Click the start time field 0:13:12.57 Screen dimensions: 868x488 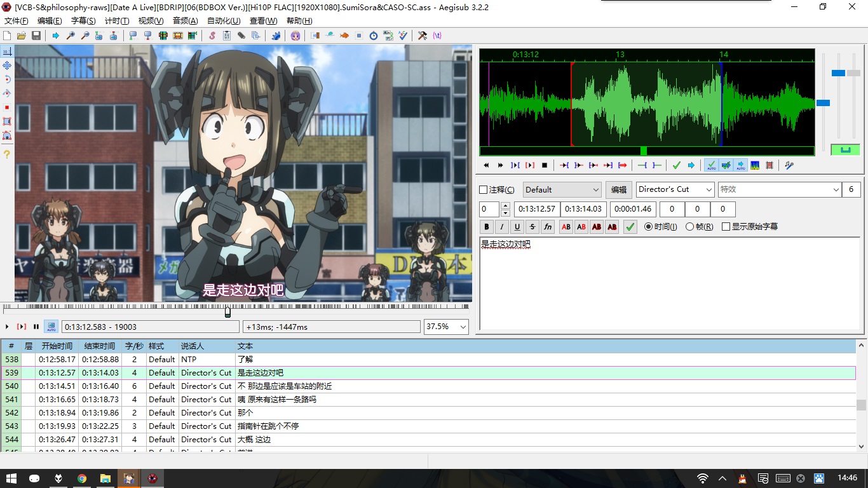537,209
